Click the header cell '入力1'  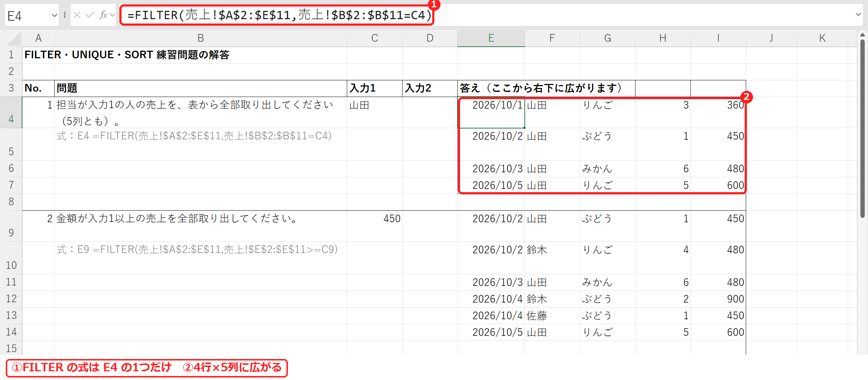(x=375, y=88)
